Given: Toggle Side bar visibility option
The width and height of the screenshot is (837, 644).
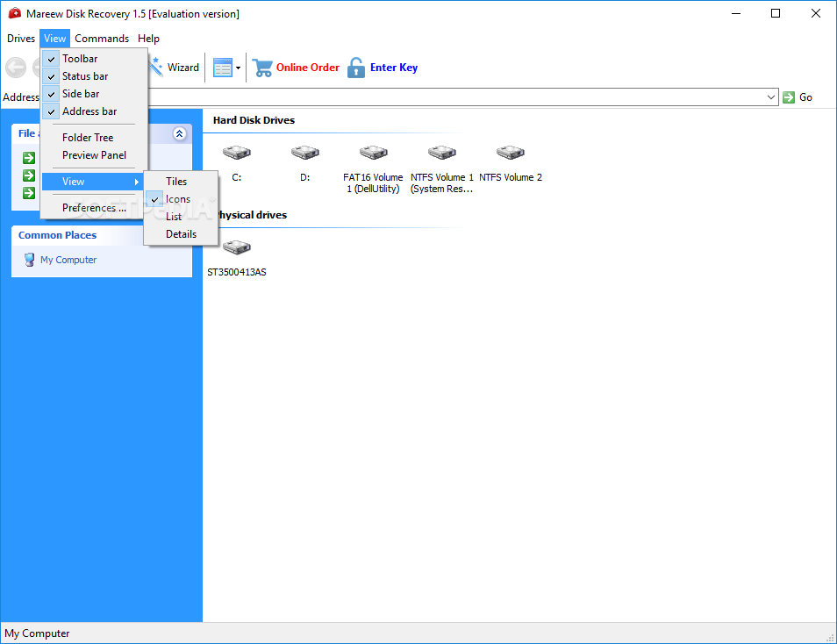Looking at the screenshot, I should (94, 94).
